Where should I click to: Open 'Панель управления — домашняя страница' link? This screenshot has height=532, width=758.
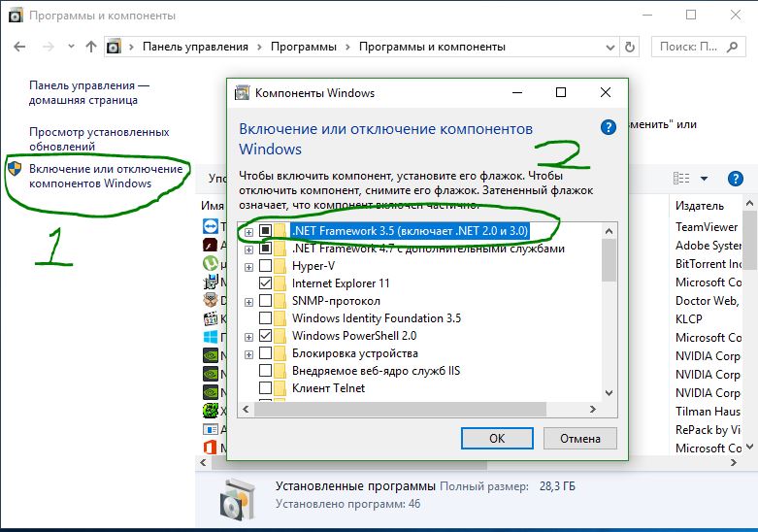(x=89, y=92)
